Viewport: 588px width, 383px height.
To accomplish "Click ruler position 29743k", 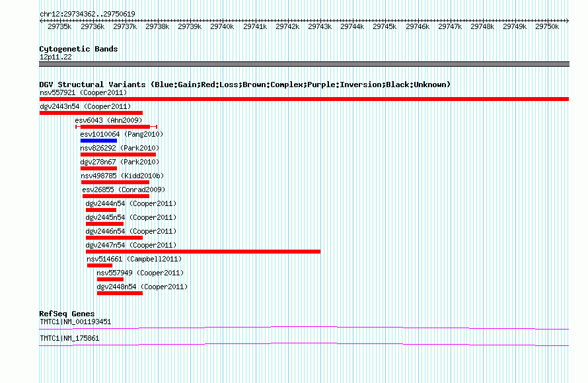I will tap(320, 26).
